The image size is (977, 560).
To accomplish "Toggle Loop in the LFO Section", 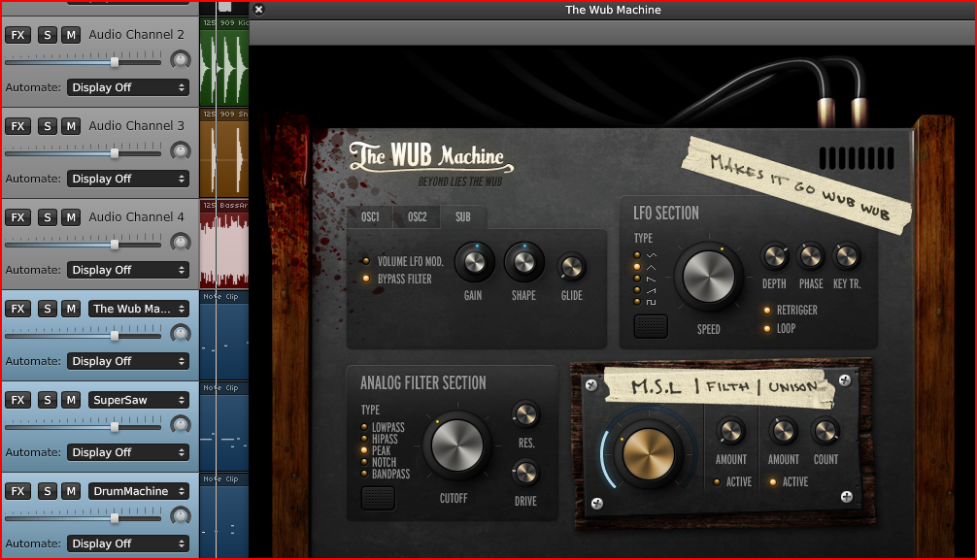I will pyautogui.click(x=765, y=327).
